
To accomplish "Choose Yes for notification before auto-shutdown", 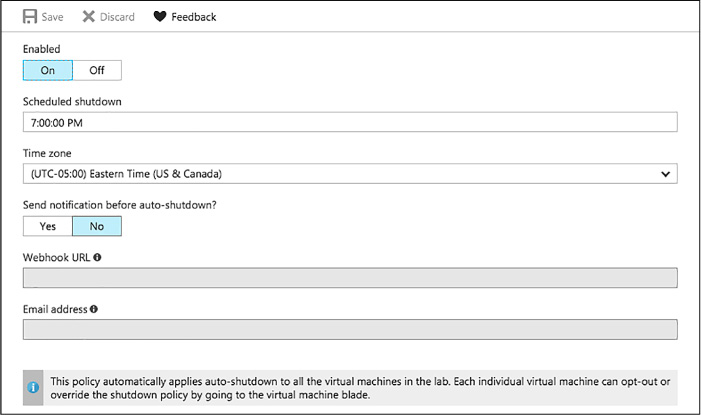I will point(48,226).
